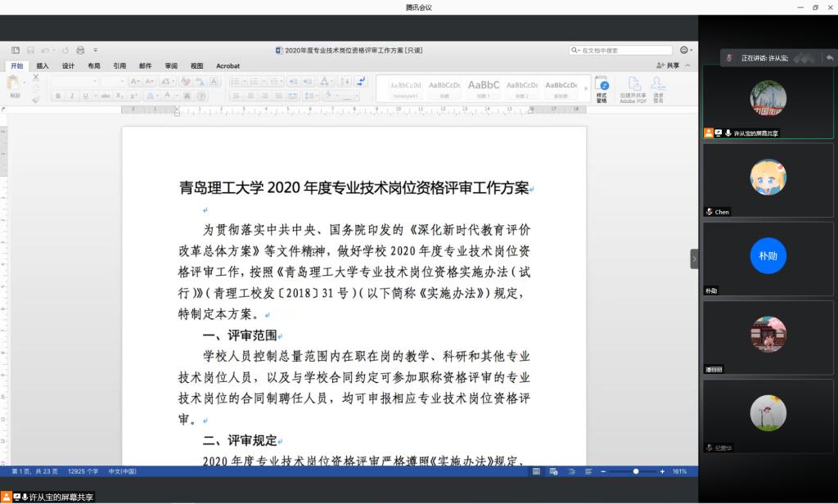
Task: Open the Styles Pane (样式窗格)
Action: coord(602,88)
